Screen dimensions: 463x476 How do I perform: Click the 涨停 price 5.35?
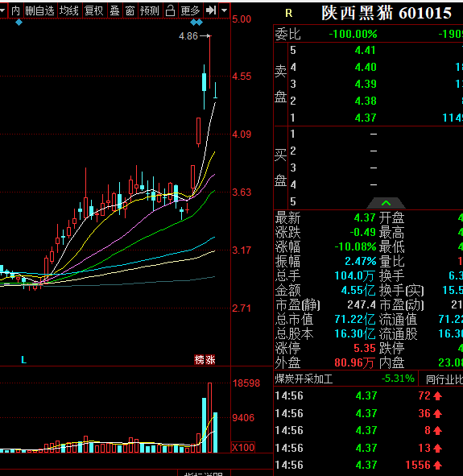(365, 348)
